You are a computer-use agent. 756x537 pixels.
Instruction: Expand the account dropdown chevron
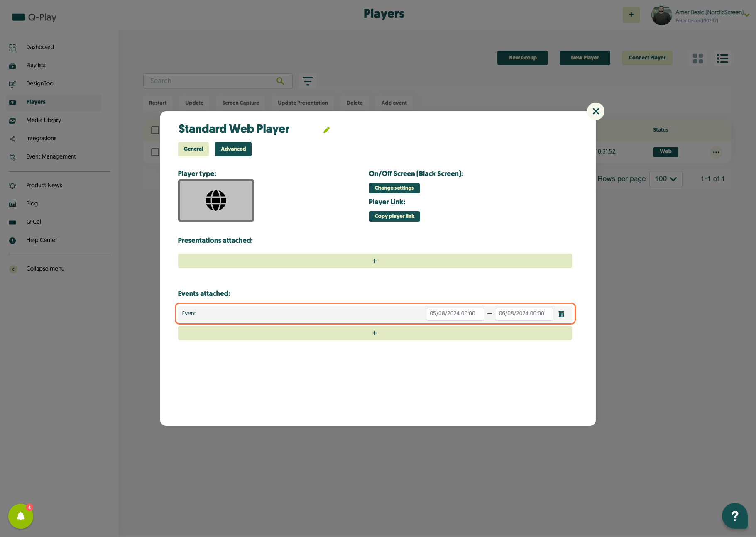pos(747,15)
